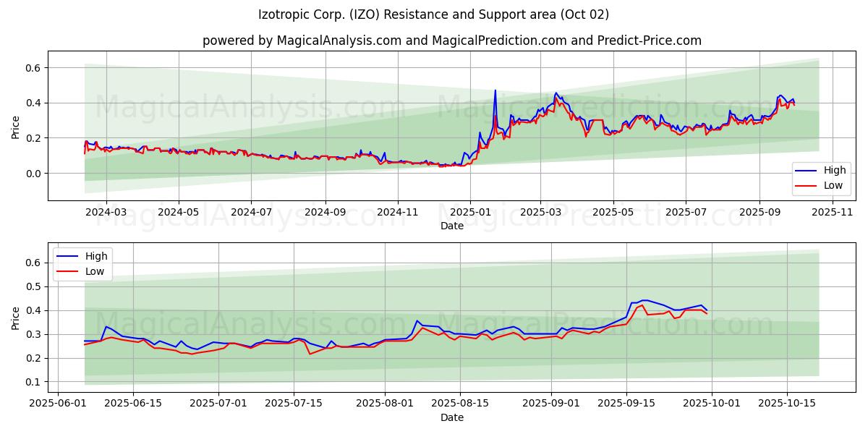Click the 'Date' axis label under bottom chart

point(452,417)
